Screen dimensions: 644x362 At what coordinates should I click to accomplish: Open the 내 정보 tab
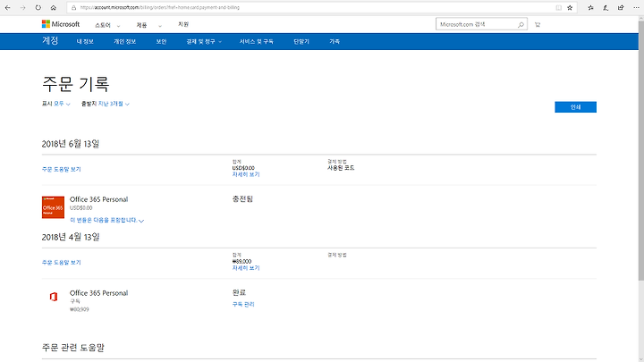tap(85, 41)
